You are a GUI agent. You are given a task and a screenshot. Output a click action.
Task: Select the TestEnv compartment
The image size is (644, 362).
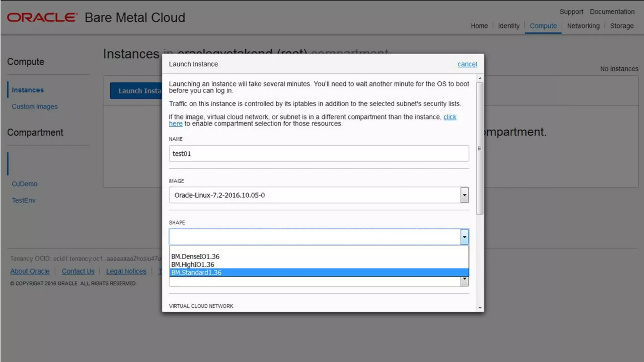click(24, 200)
